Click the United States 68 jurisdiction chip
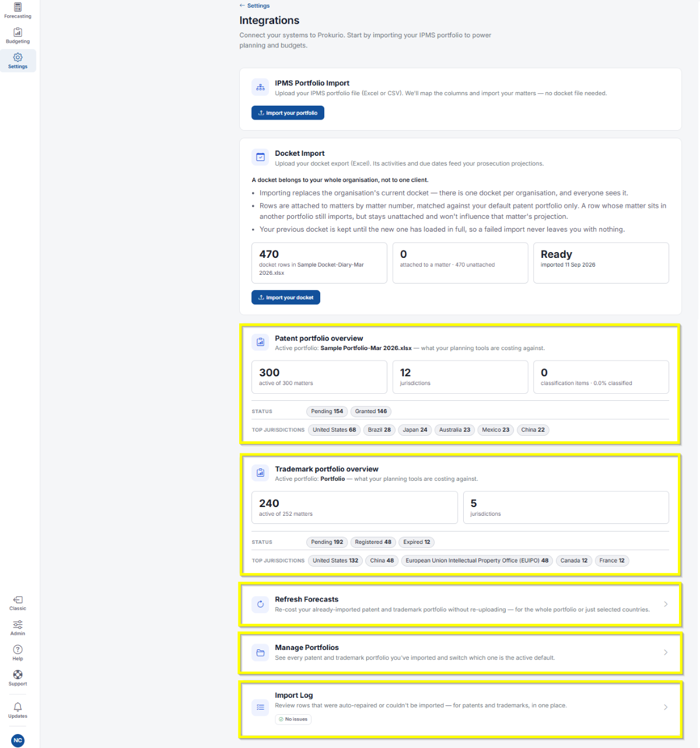 (x=334, y=430)
